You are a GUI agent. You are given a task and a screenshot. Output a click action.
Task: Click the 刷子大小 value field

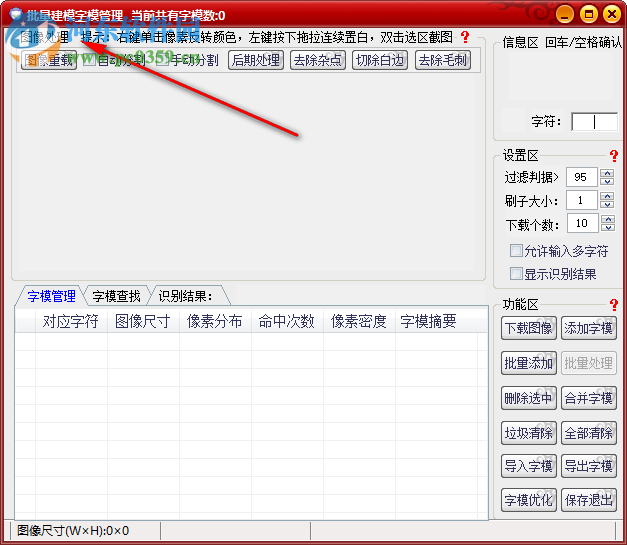pos(582,200)
